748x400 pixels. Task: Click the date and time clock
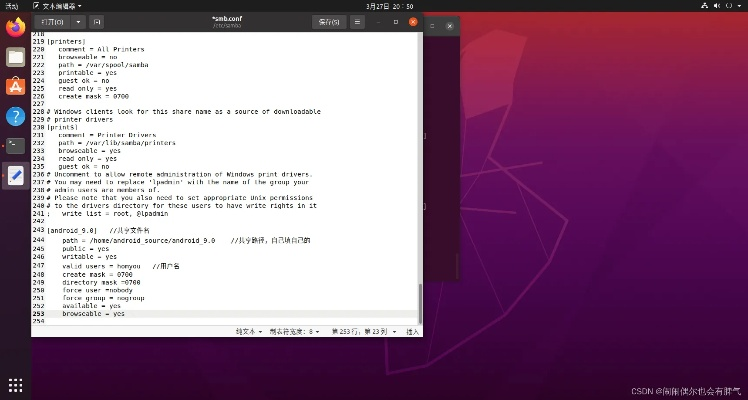point(373,6)
